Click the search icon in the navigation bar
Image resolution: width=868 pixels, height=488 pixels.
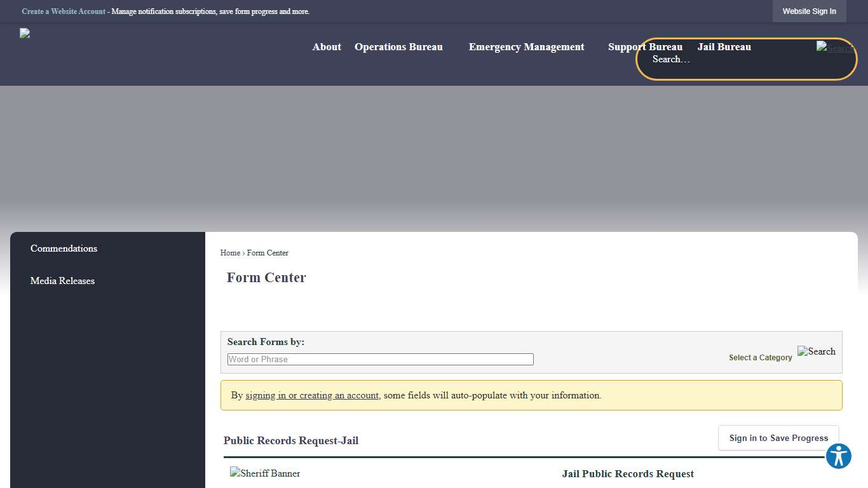click(x=834, y=48)
